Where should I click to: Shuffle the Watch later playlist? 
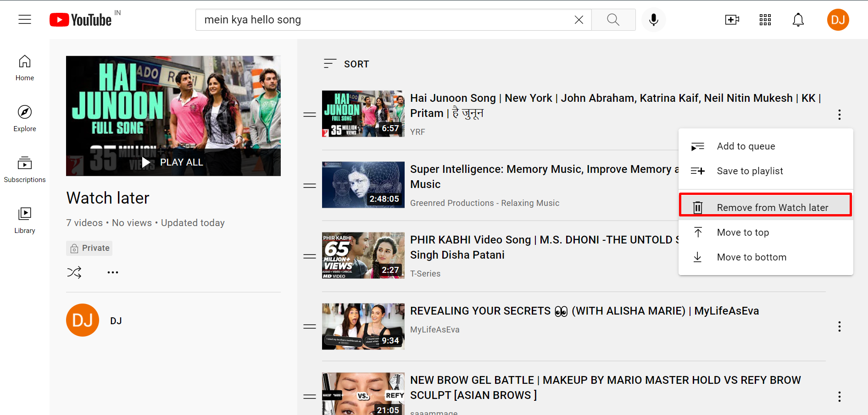pos(74,272)
